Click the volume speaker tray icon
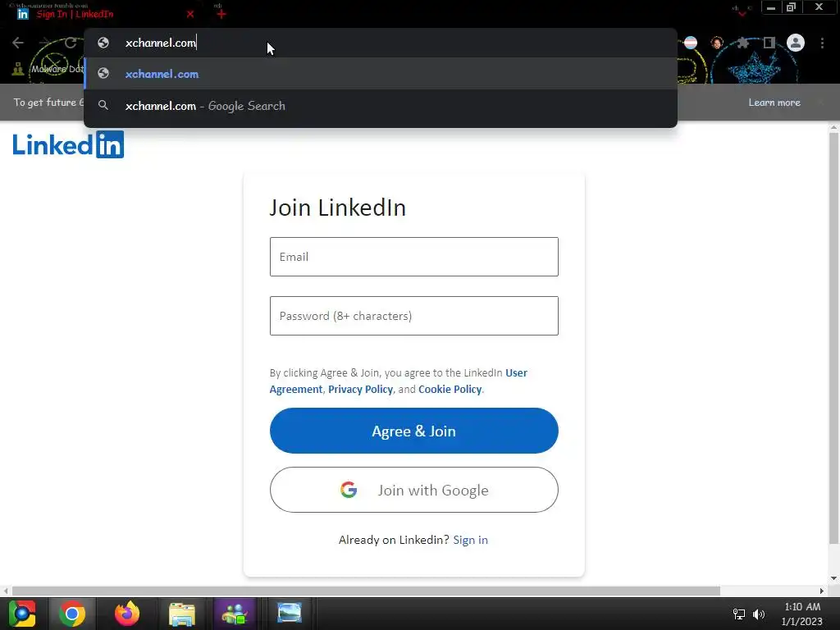This screenshot has width=840, height=630. pyautogui.click(x=759, y=614)
